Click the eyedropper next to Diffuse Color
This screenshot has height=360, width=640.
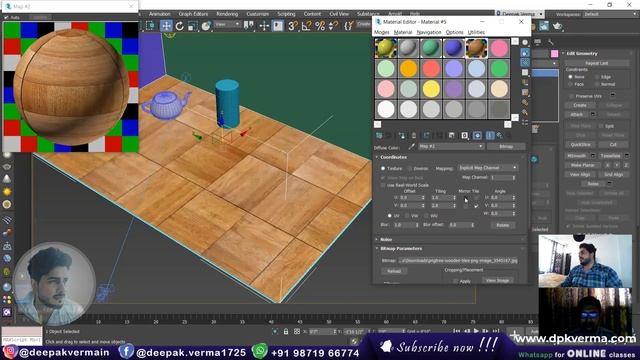(411, 146)
